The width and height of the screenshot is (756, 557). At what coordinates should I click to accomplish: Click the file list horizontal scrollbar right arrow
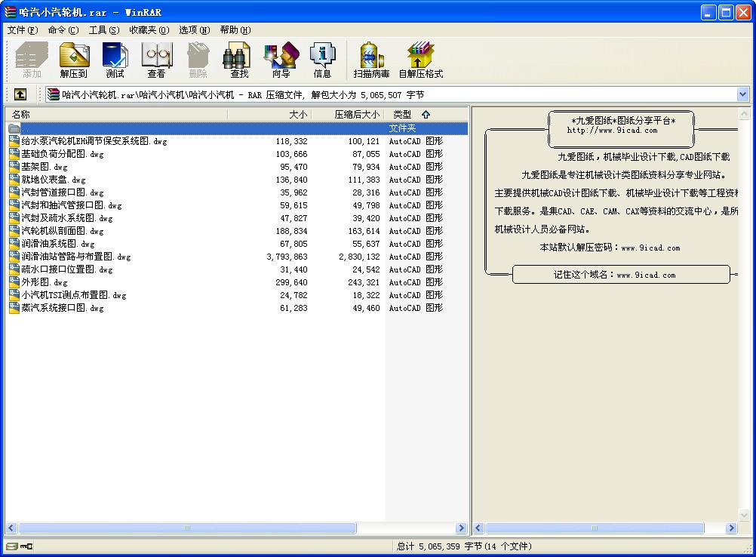[x=462, y=528]
